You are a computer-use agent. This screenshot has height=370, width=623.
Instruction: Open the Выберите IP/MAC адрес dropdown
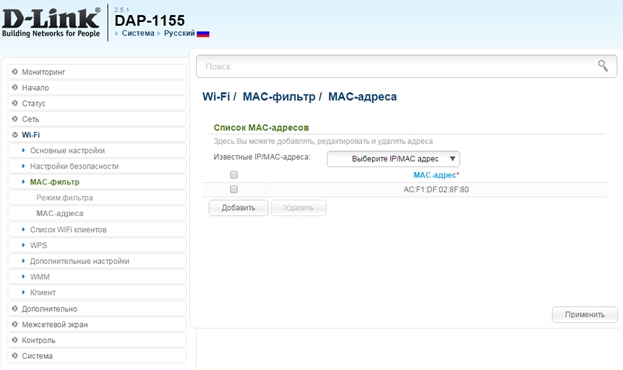393,159
